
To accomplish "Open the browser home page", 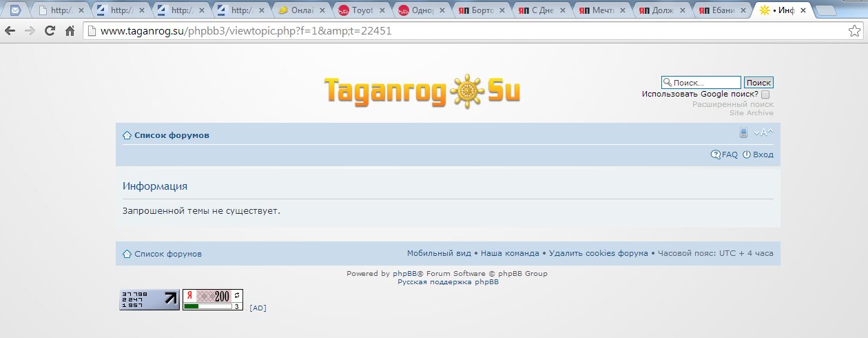I will point(70,31).
